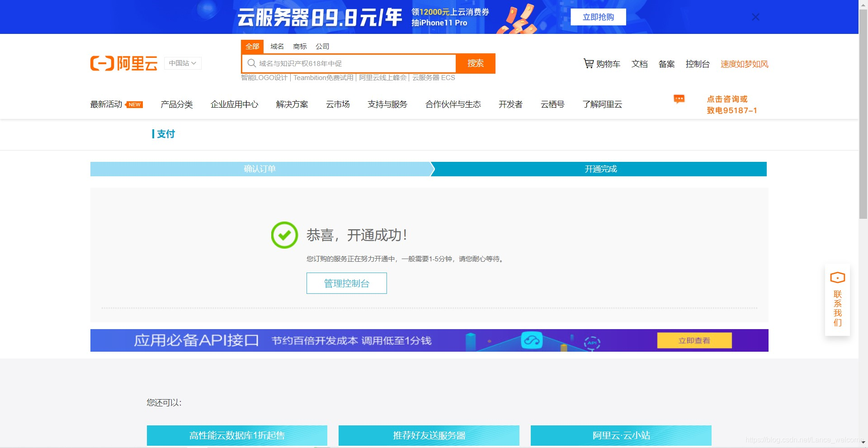Click the cloud icon in API banner
868x448 pixels.
[x=532, y=340]
